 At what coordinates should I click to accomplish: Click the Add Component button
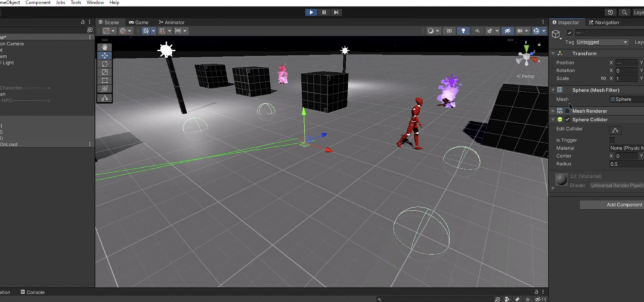612,205
